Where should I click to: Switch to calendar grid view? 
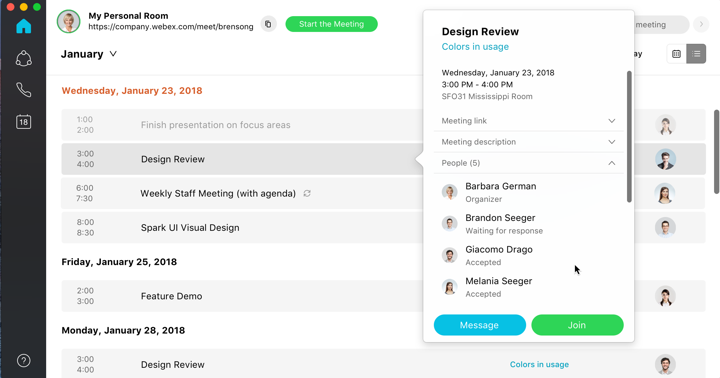676,54
